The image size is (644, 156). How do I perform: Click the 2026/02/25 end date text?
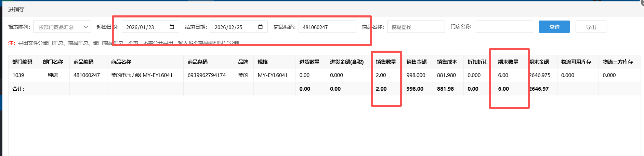(x=228, y=27)
